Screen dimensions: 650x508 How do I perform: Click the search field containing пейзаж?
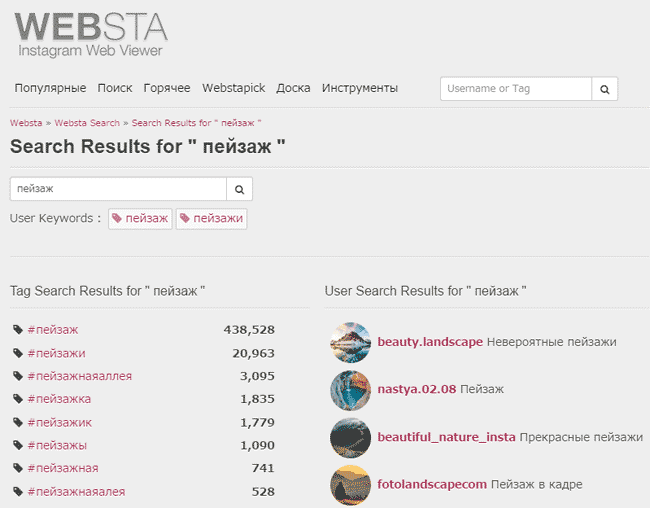pos(118,189)
